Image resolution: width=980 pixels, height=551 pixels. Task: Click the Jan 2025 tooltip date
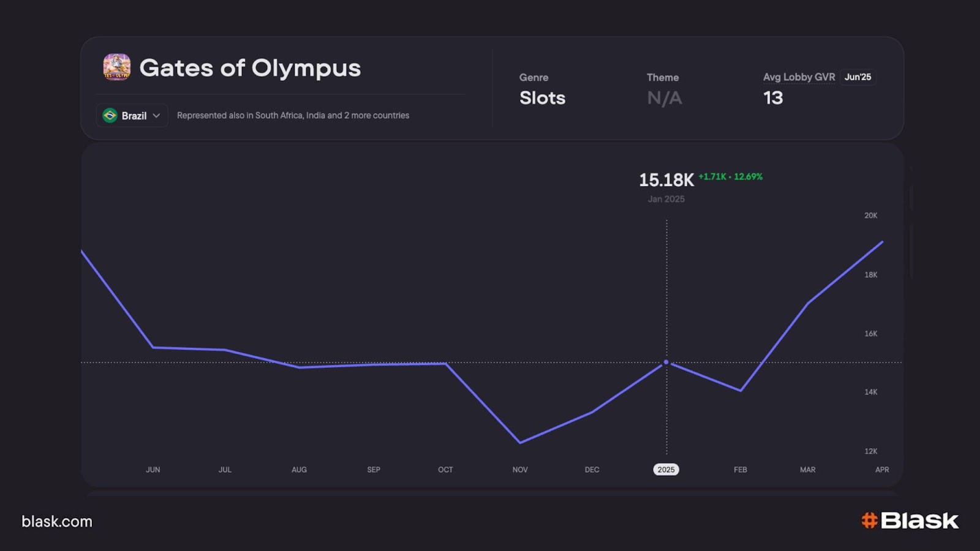(x=666, y=199)
